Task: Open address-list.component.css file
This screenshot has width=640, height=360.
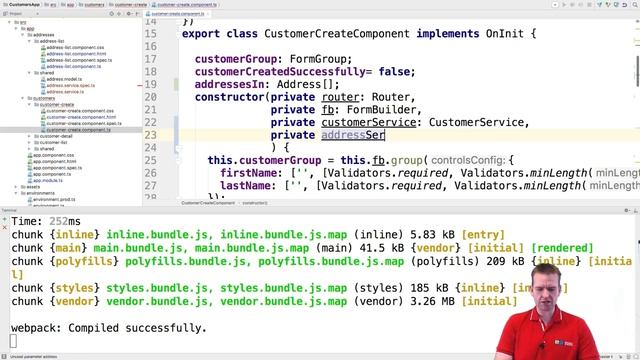Action: tap(75, 47)
